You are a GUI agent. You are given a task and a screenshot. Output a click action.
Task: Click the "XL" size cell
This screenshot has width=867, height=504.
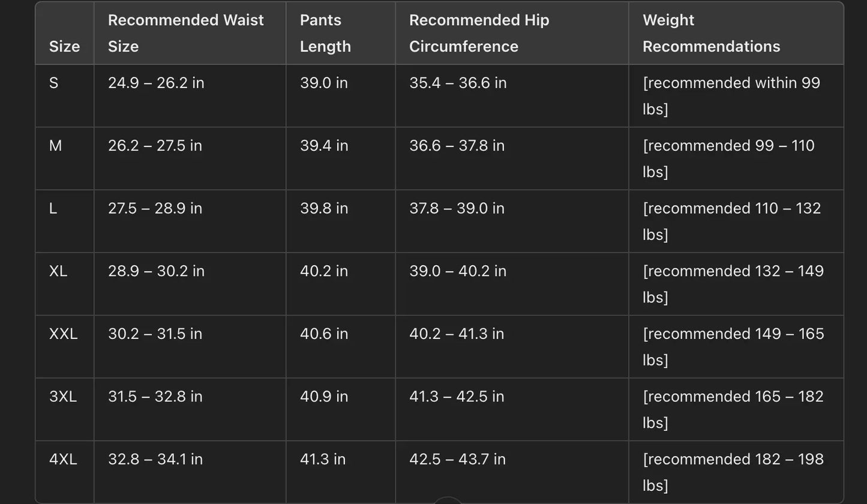pyautogui.click(x=58, y=271)
